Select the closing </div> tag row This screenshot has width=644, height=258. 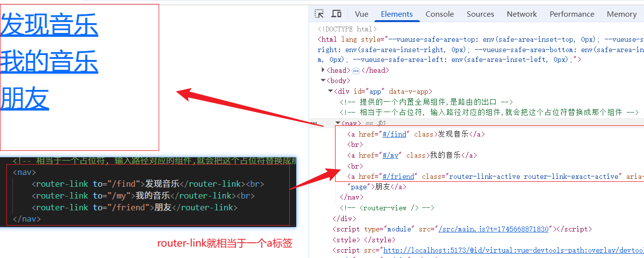pos(344,219)
